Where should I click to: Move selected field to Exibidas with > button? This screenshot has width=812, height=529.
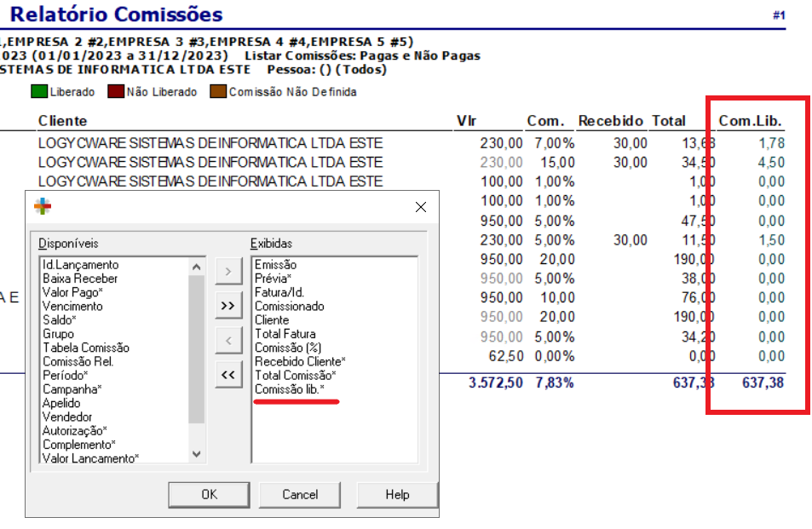click(227, 273)
